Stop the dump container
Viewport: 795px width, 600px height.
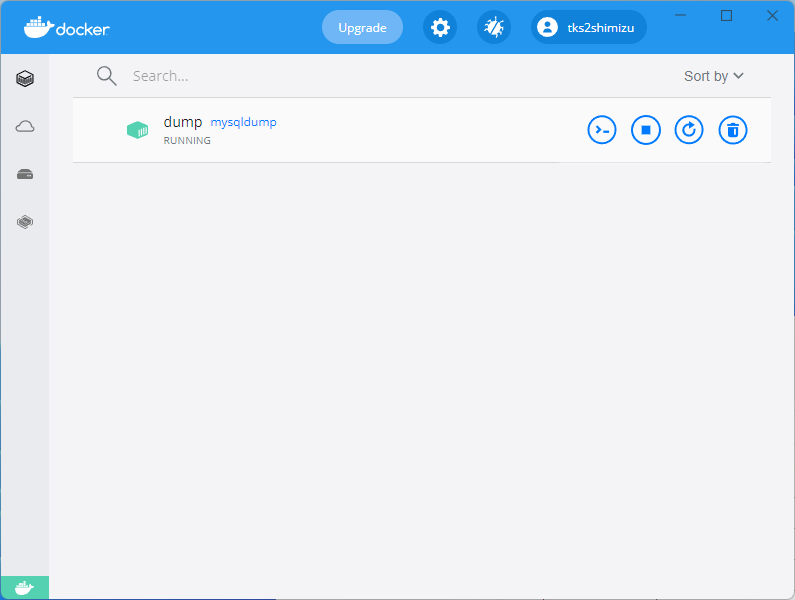pos(645,130)
